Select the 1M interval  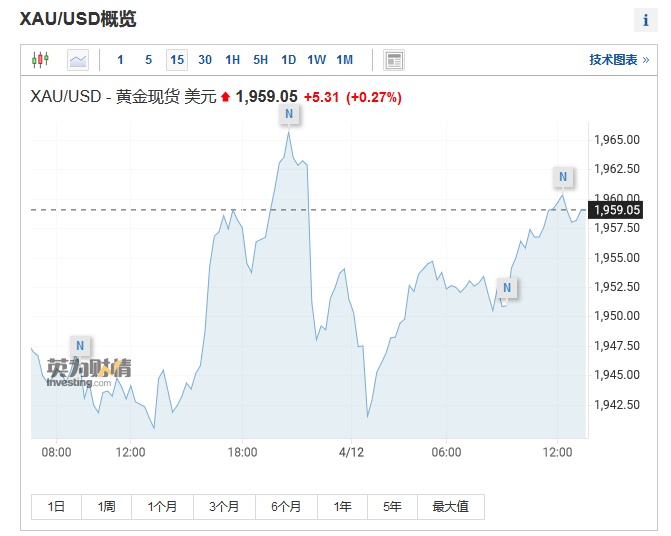point(345,60)
